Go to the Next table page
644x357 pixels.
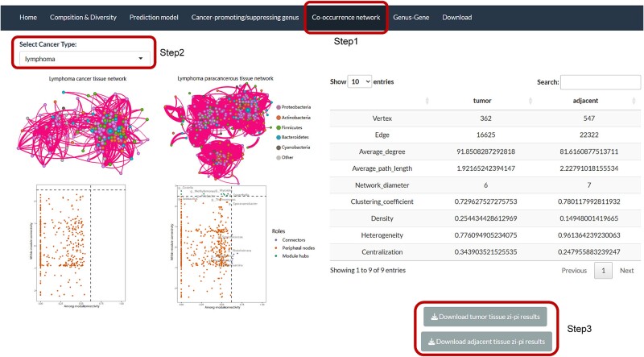click(627, 270)
